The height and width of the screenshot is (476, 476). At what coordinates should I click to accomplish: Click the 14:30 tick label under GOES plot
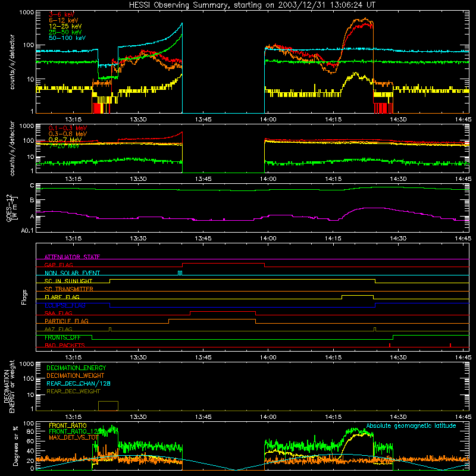pyautogui.click(x=398, y=239)
